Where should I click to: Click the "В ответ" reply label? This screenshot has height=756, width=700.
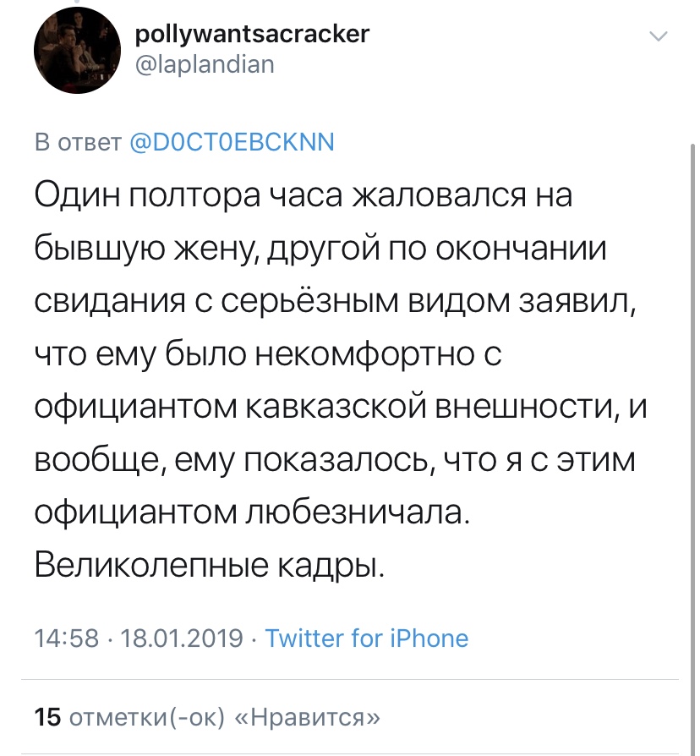pos(78,142)
